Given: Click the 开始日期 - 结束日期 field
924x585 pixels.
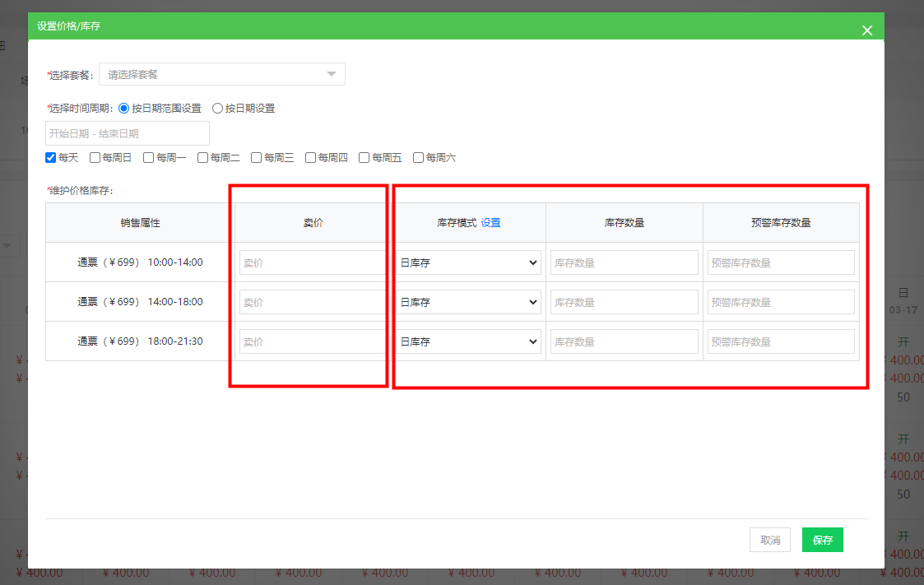Looking at the screenshot, I should (128, 133).
